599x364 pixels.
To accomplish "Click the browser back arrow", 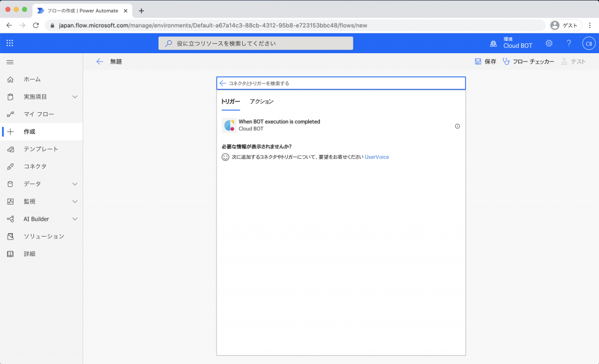I will tap(9, 25).
